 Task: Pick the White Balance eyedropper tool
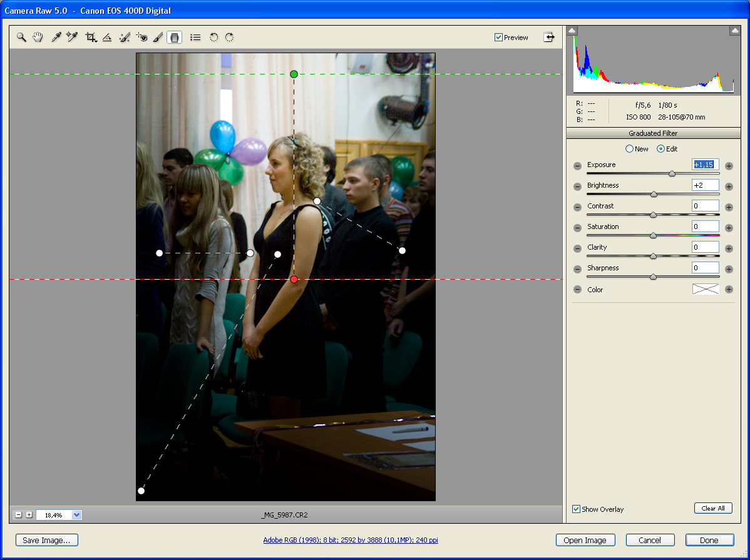[56, 38]
